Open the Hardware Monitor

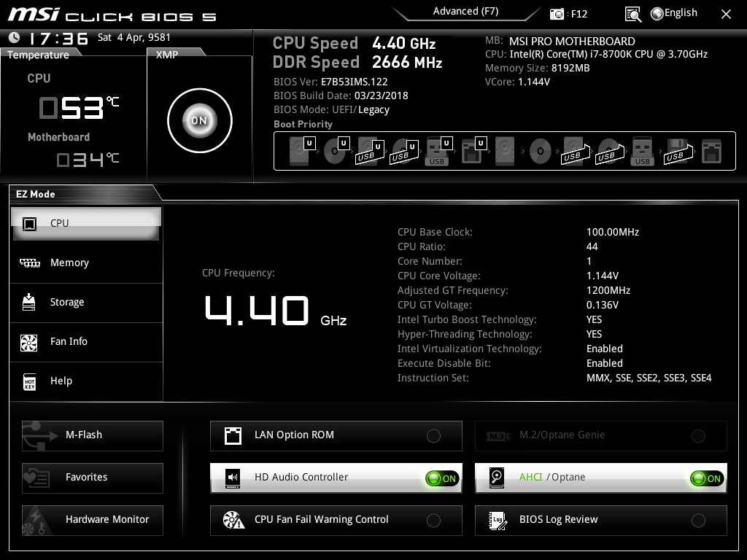pyautogui.click(x=93, y=520)
